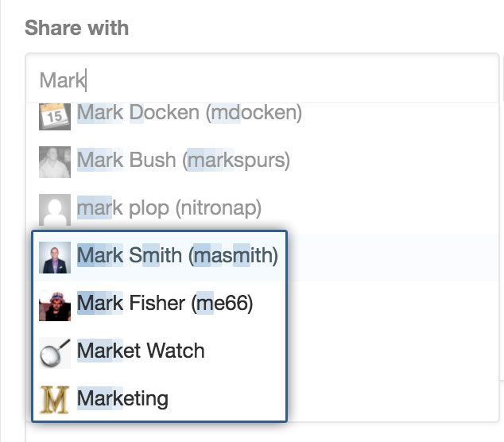This screenshot has width=504, height=442.
Task: Click mark plop's default silhouette avatar
Action: coord(55,210)
